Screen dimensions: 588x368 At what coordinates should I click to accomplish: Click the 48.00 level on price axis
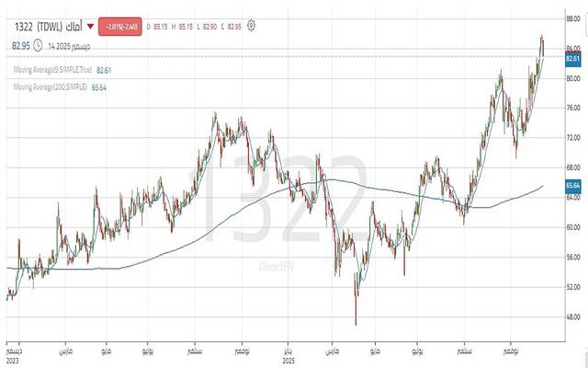click(572, 317)
